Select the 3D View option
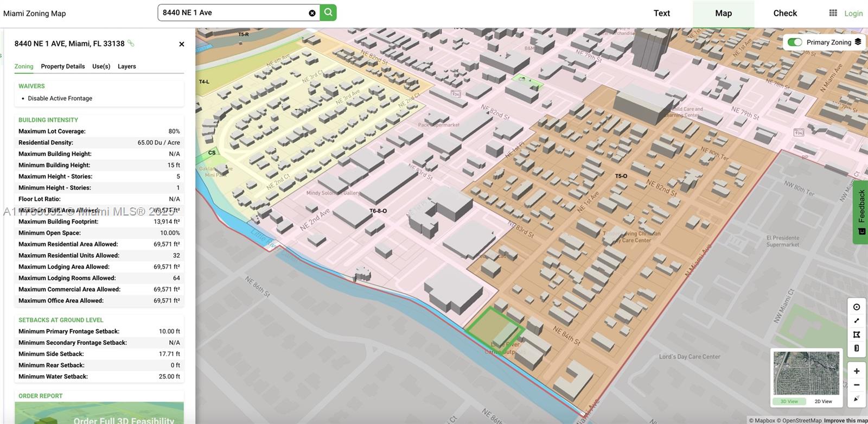Screen dimensions: 868x424 789,402
